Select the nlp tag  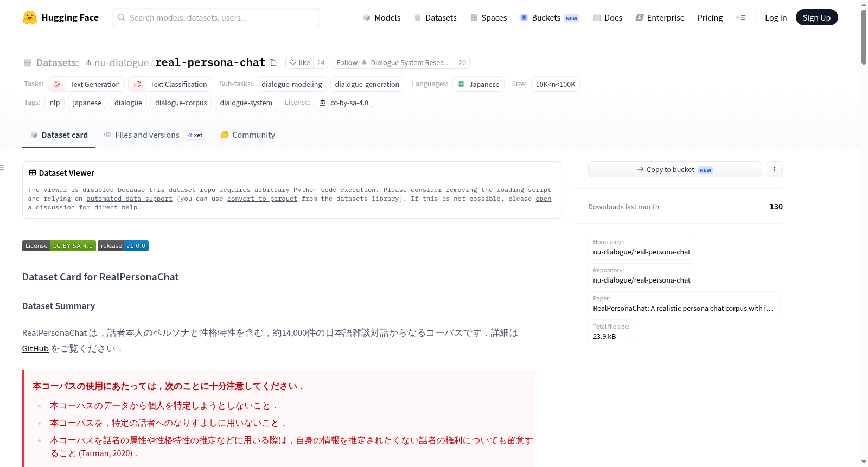[55, 103]
